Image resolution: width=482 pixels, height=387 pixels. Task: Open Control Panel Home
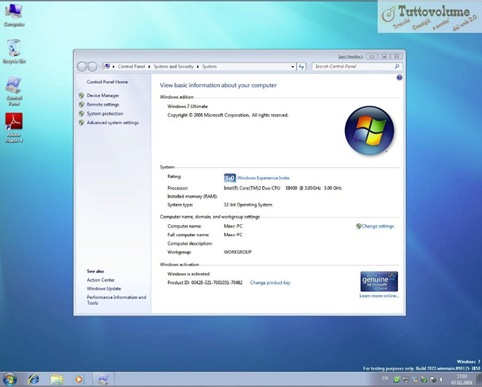pyautogui.click(x=107, y=82)
